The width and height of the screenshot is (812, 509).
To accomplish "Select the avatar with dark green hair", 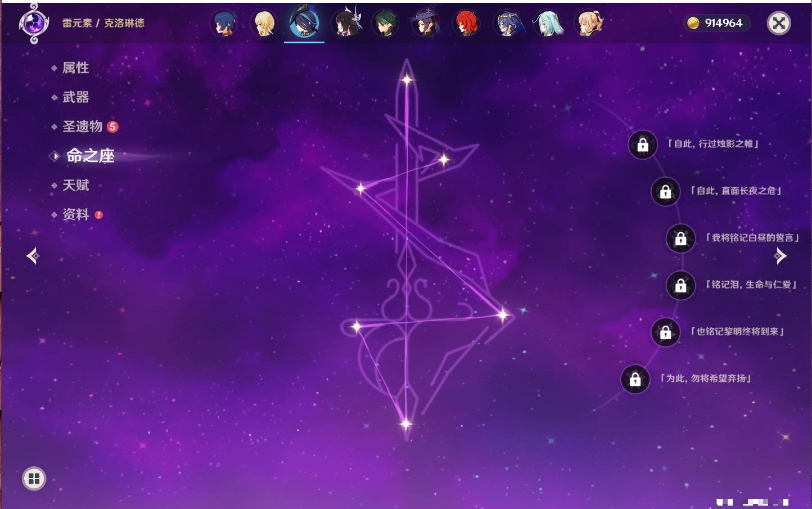I will (x=385, y=24).
